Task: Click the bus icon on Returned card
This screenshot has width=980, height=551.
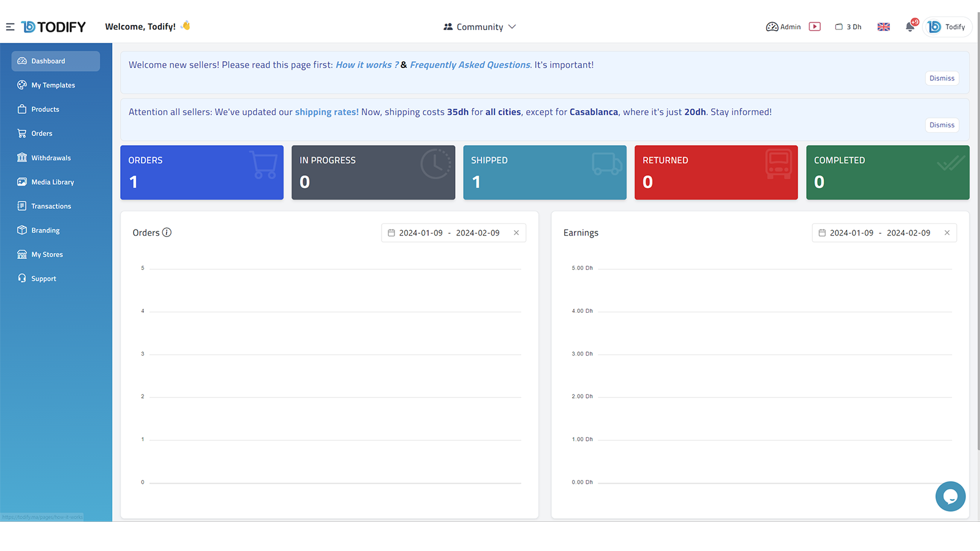Action: pyautogui.click(x=778, y=164)
